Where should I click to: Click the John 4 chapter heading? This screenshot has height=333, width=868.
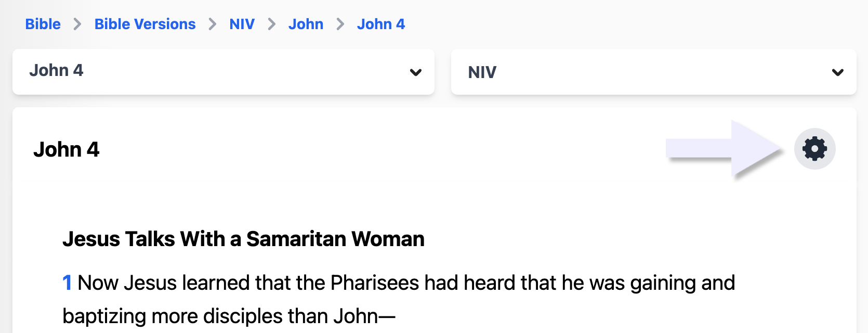tap(66, 150)
